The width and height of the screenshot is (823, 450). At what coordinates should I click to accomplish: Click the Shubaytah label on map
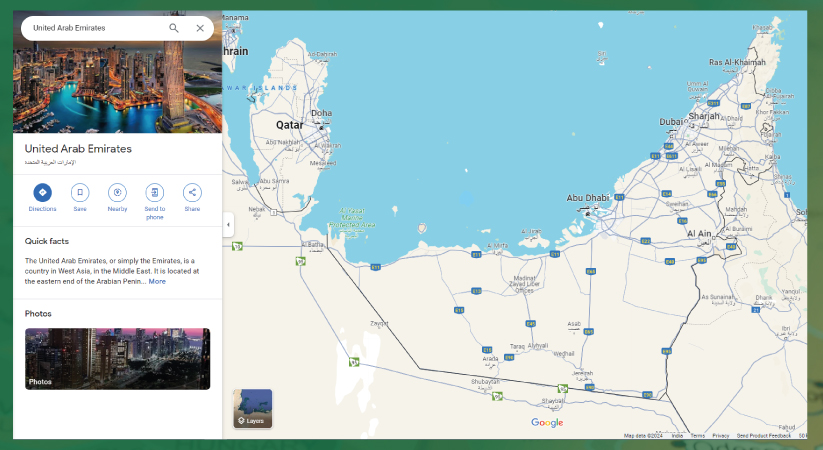[485, 382]
